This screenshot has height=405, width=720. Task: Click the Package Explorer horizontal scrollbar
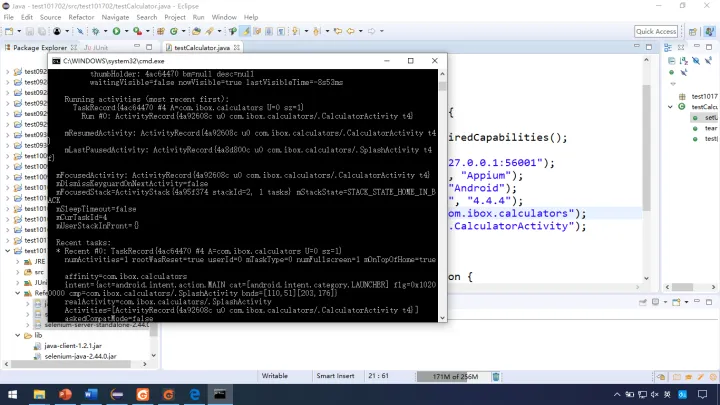[71, 364]
